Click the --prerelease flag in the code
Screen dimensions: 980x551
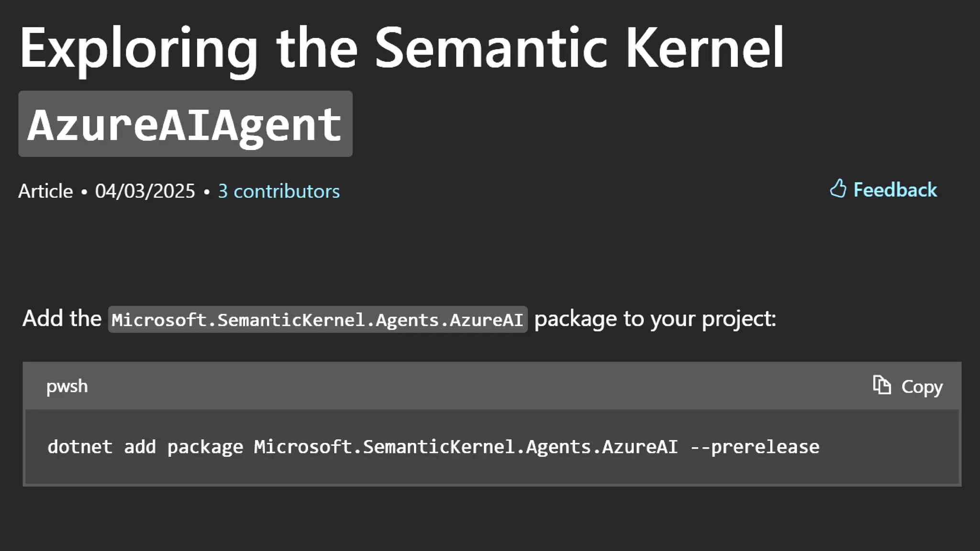[755, 447]
